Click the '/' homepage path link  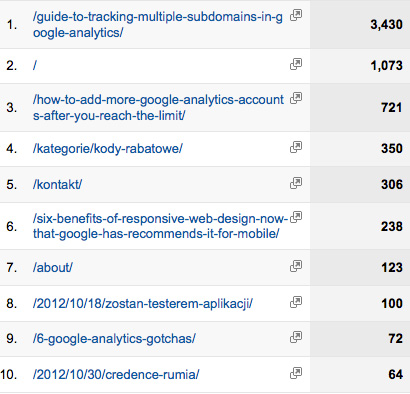pos(35,65)
